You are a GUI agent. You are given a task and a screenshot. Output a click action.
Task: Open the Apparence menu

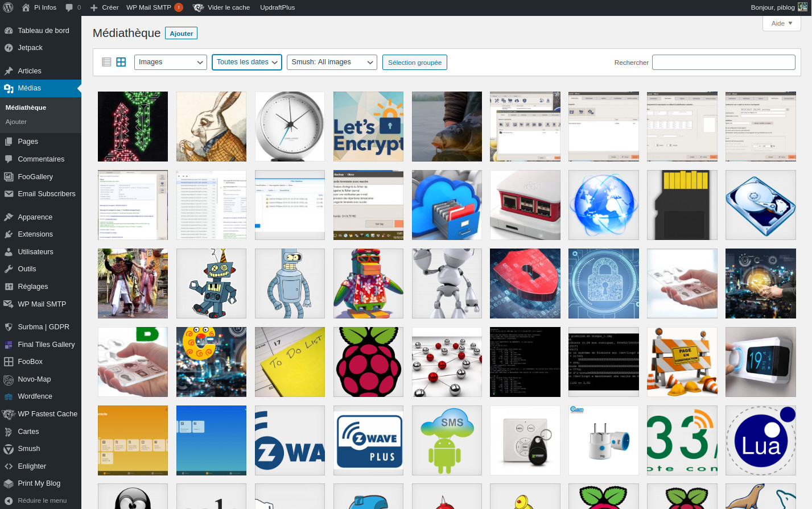(35, 217)
